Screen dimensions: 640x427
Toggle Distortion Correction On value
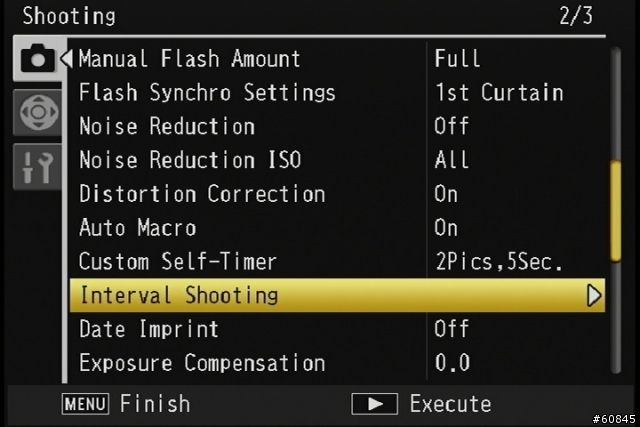[446, 193]
